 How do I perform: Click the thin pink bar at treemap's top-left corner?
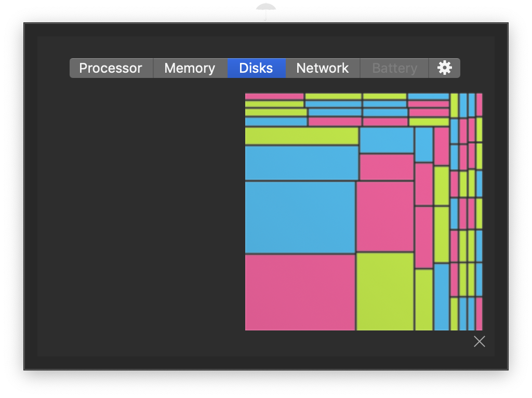(x=274, y=96)
